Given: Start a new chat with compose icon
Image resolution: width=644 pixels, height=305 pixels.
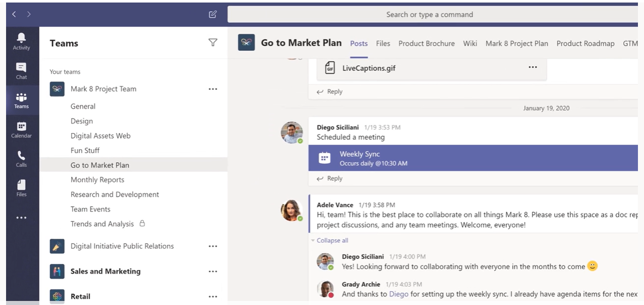Looking at the screenshot, I should point(213,14).
